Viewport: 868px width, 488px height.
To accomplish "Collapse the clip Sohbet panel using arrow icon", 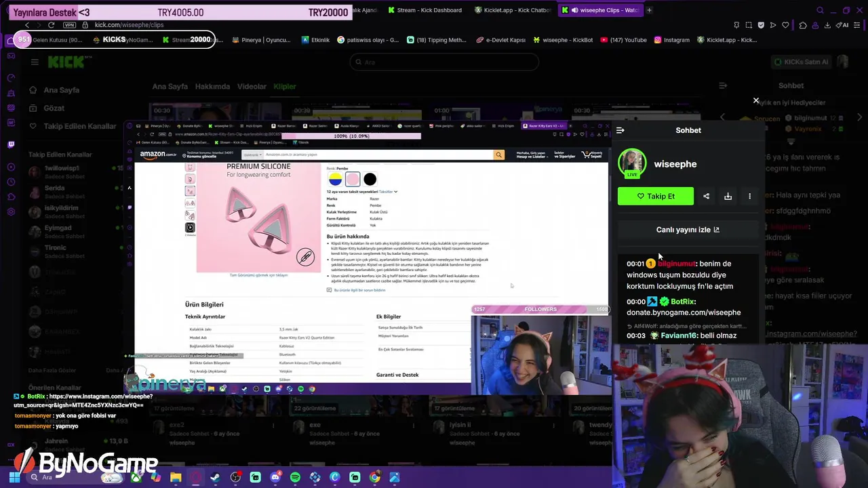I will click(x=620, y=130).
